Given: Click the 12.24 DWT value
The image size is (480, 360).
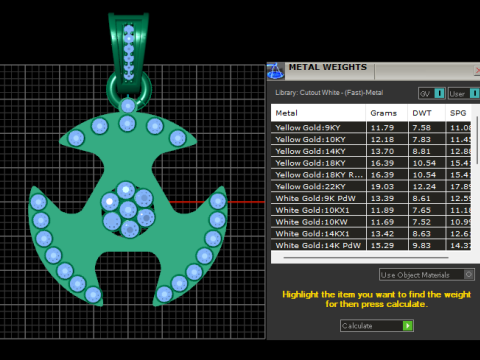Looking at the screenshot, I should [424, 187].
